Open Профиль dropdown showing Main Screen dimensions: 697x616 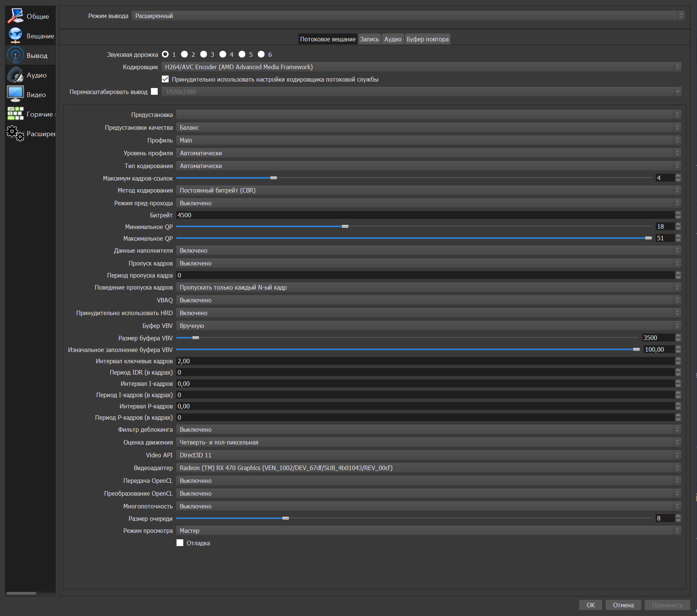coord(428,140)
